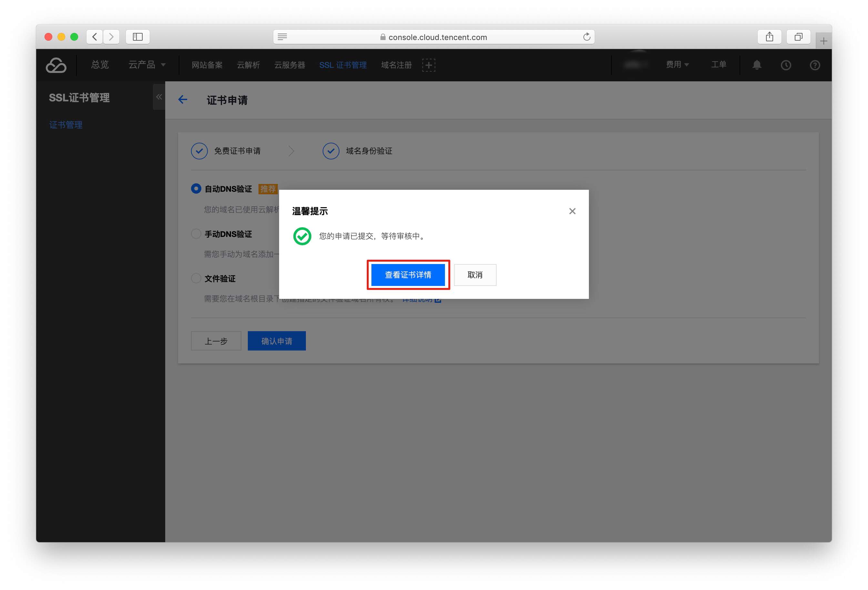Select the 自动DNS验证 radio button
The height and width of the screenshot is (590, 868).
[x=196, y=189]
